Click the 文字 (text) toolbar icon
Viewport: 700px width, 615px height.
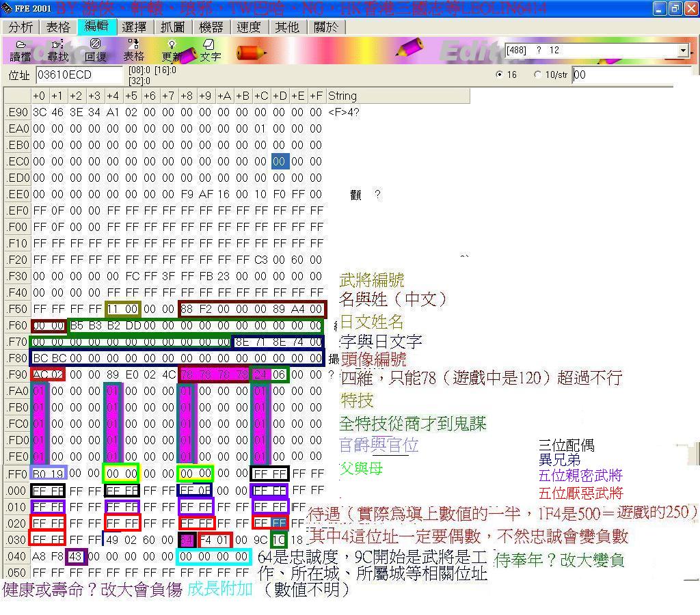(210, 51)
